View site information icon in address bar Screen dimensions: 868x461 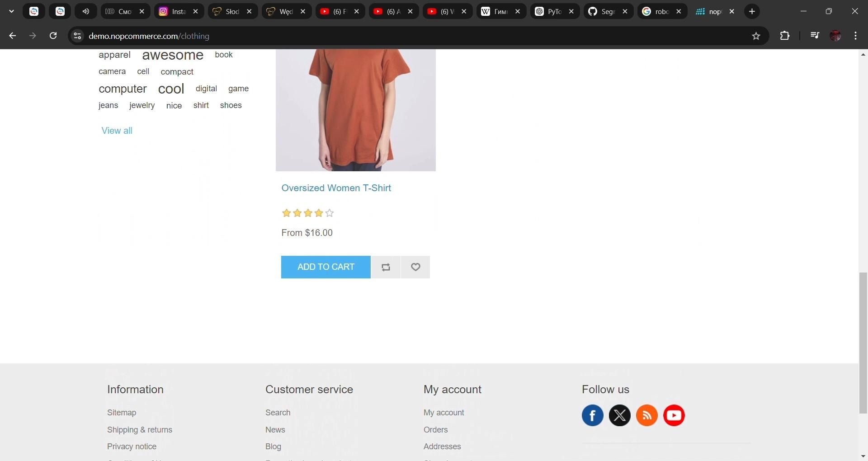[77, 36]
